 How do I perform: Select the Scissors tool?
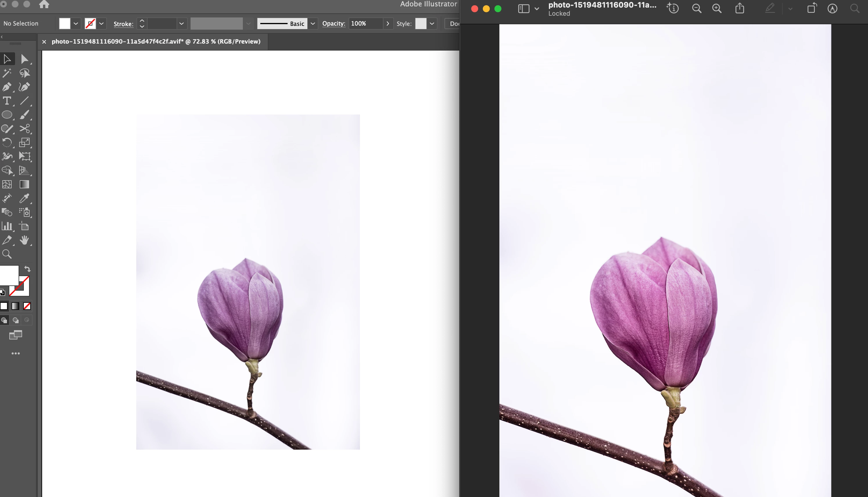[24, 129]
